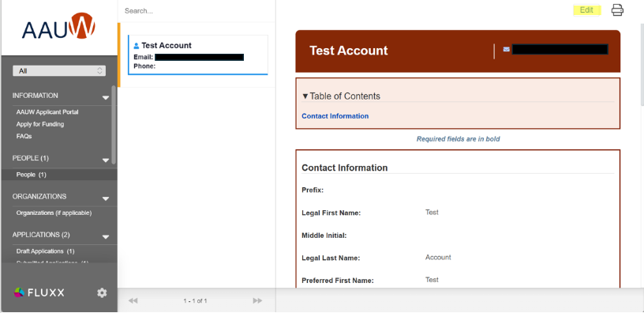This screenshot has height=313, width=644.
Task: Click Phone: label on Test Account card
Action: coord(144,66)
